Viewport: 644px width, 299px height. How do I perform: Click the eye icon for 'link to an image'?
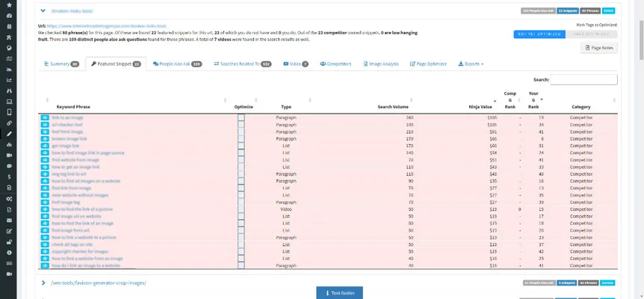click(x=45, y=118)
